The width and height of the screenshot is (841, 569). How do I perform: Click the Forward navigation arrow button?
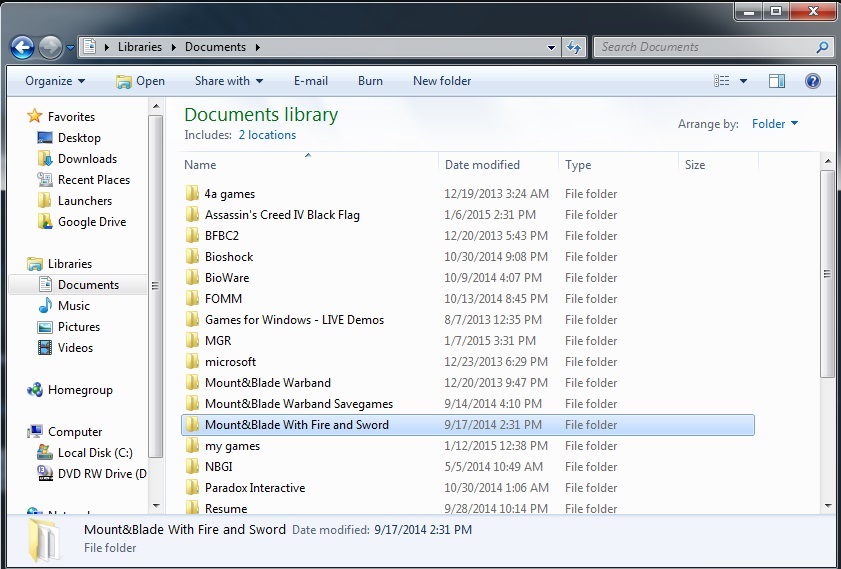(x=51, y=48)
